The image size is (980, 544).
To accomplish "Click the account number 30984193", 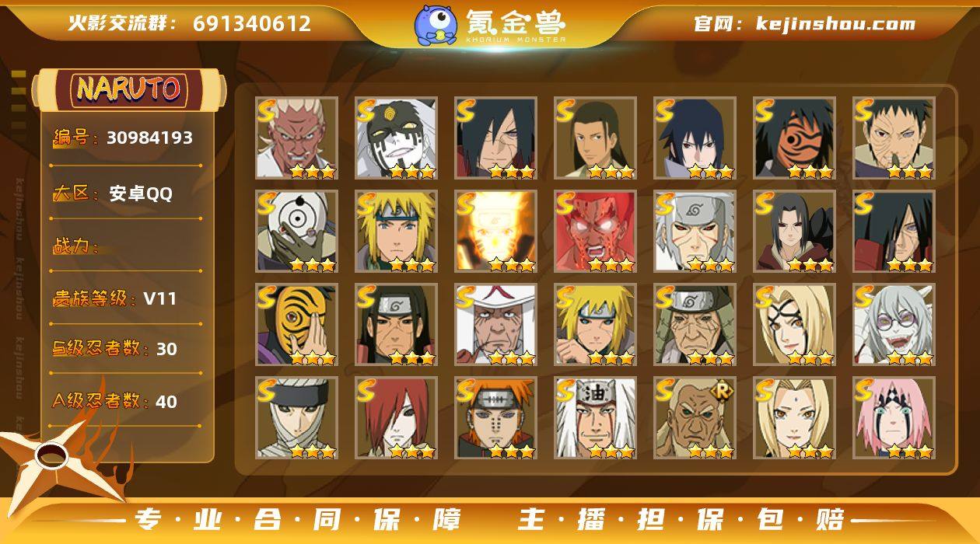I will coord(149,138).
